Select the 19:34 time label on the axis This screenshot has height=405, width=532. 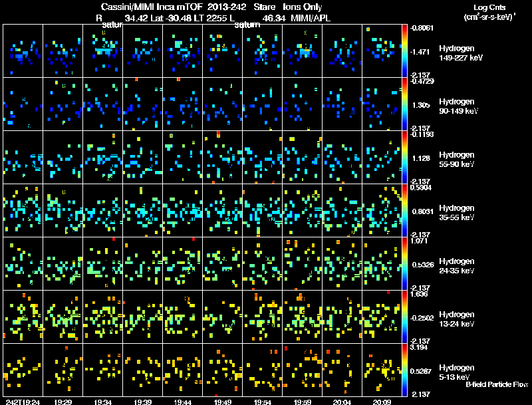102,402
